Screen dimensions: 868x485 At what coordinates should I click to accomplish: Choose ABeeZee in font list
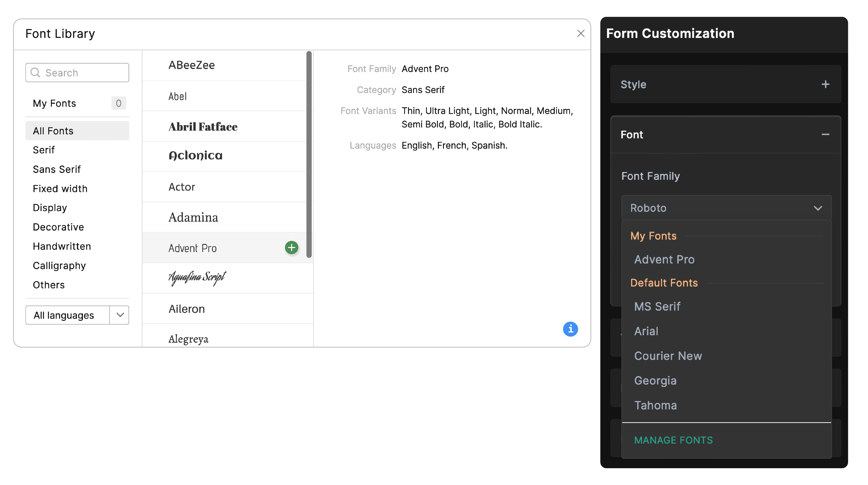tap(224, 65)
